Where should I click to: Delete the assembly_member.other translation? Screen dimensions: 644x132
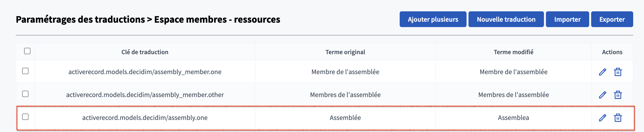pyautogui.click(x=617, y=95)
